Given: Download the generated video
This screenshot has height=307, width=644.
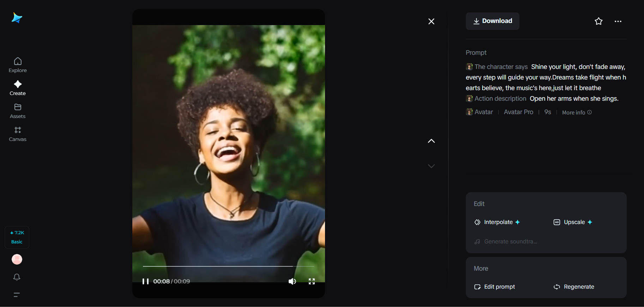Looking at the screenshot, I should 492,21.
